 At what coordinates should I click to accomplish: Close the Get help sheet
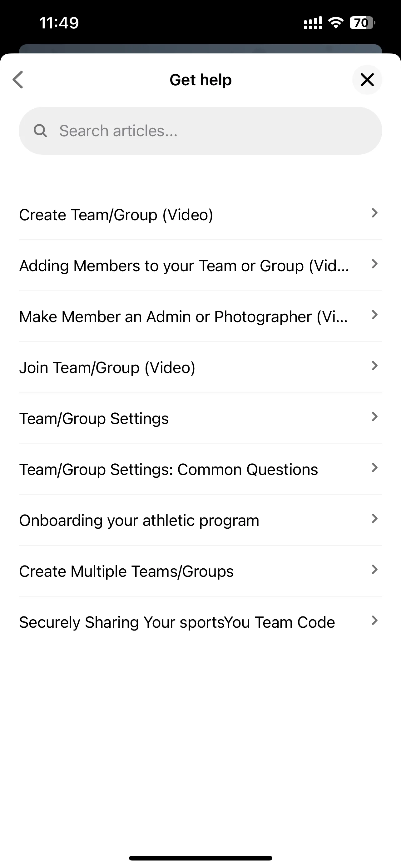(367, 80)
